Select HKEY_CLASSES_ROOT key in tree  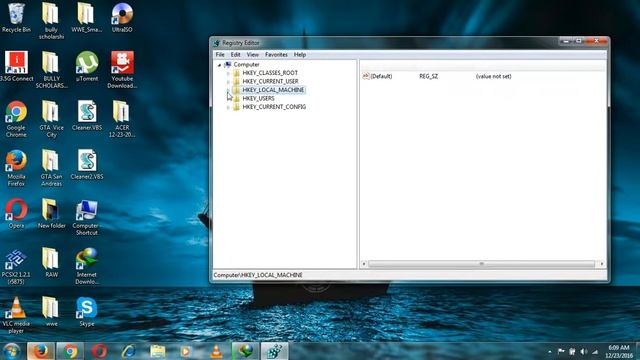click(x=270, y=73)
